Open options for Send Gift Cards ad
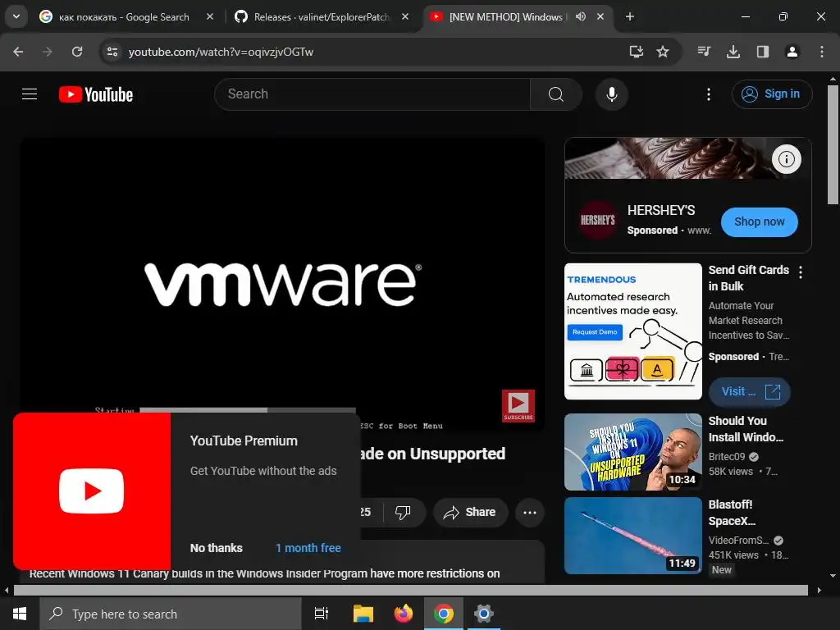840x630 pixels. (x=801, y=272)
